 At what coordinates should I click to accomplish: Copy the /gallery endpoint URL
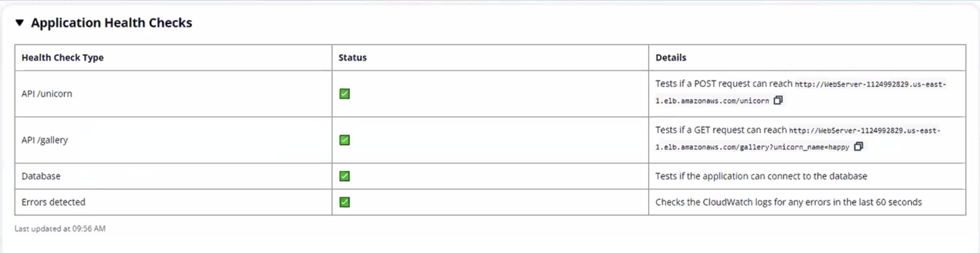(x=859, y=147)
